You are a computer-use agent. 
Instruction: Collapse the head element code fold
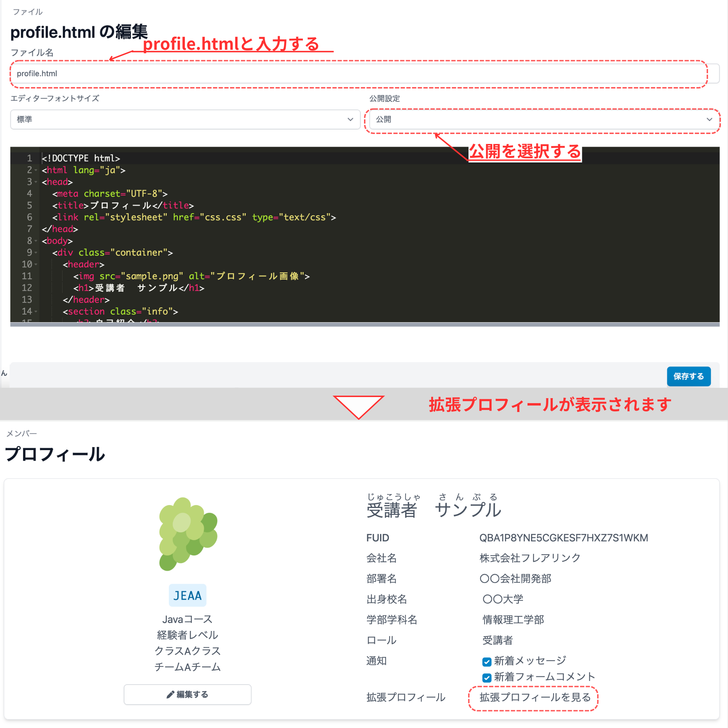click(36, 182)
